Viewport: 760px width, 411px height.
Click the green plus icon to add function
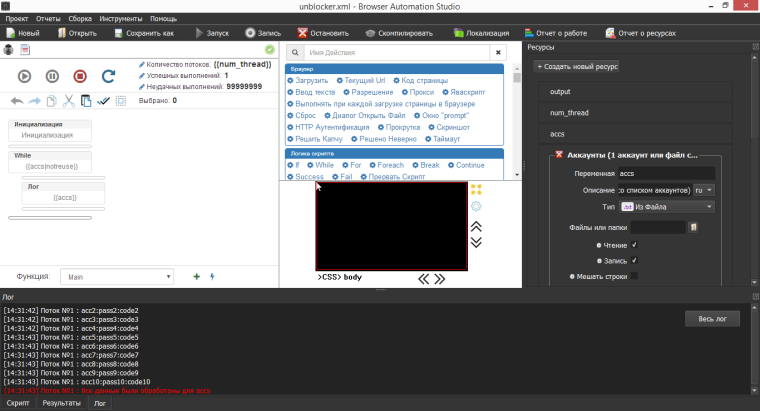tap(196, 276)
